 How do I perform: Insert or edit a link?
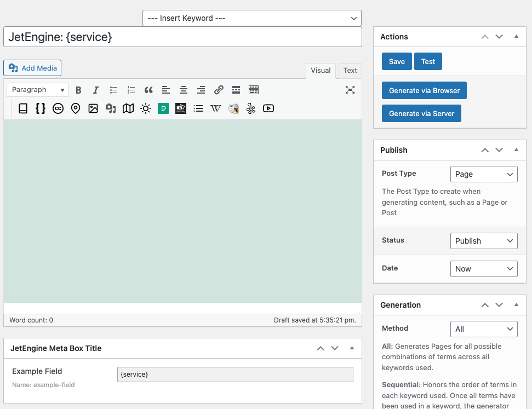click(x=219, y=90)
